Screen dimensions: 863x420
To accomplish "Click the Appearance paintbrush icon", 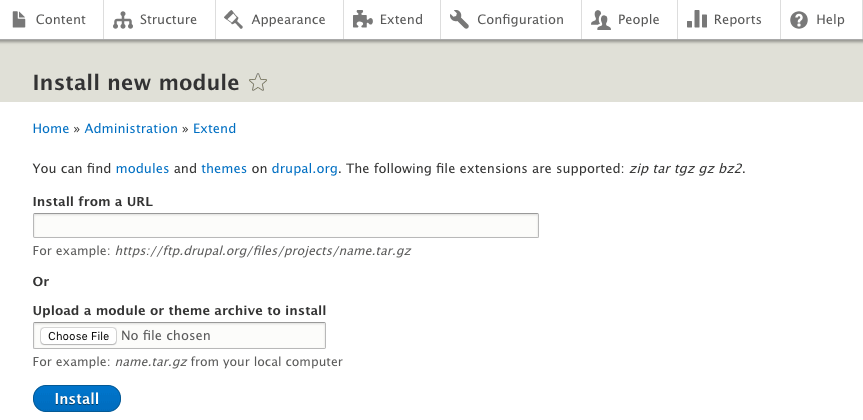I will (234, 19).
